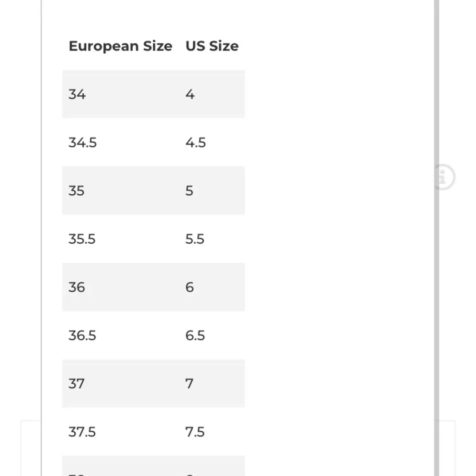Click US size 6 row value
476x476 pixels.
click(x=189, y=287)
